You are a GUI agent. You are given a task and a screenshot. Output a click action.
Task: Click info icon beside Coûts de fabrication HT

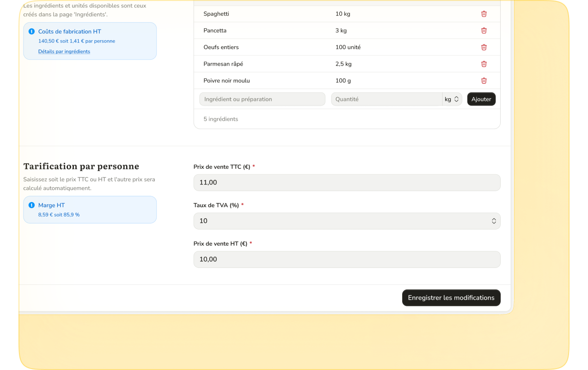[x=31, y=31]
